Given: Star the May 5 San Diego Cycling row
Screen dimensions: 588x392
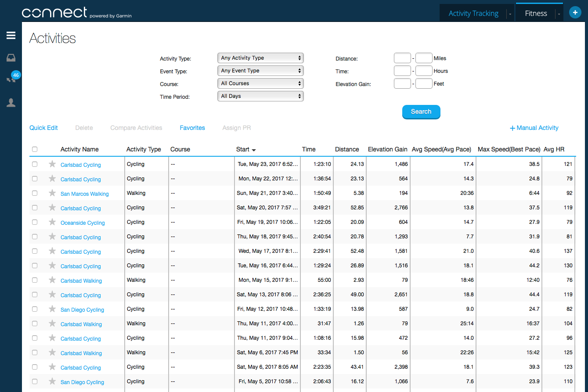Looking at the screenshot, I should click(52, 381).
